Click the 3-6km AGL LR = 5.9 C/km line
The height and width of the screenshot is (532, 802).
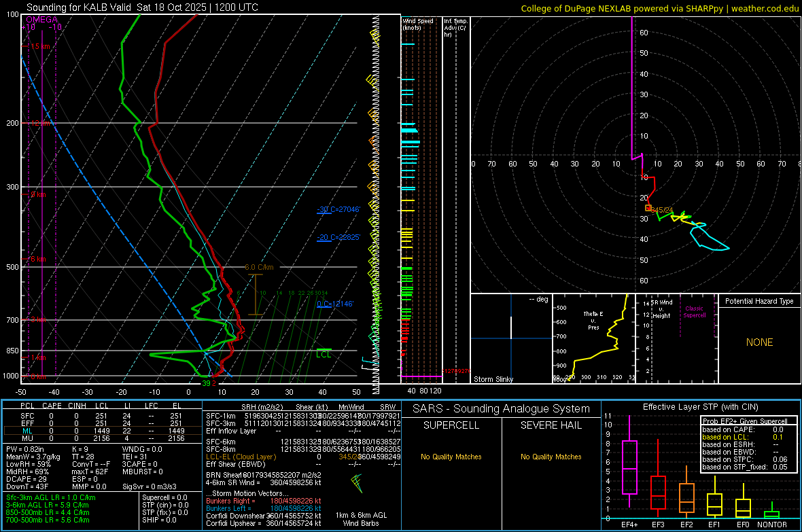pyautogui.click(x=48, y=505)
